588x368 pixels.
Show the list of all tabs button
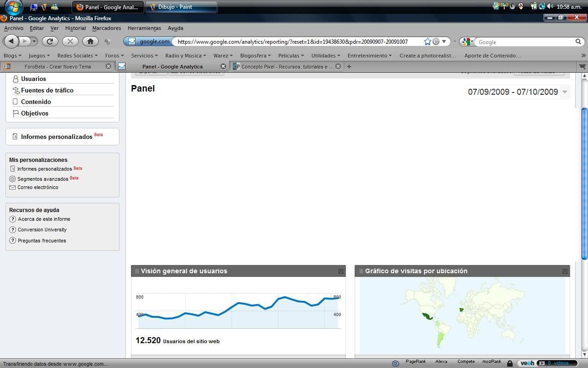pyautogui.click(x=582, y=66)
